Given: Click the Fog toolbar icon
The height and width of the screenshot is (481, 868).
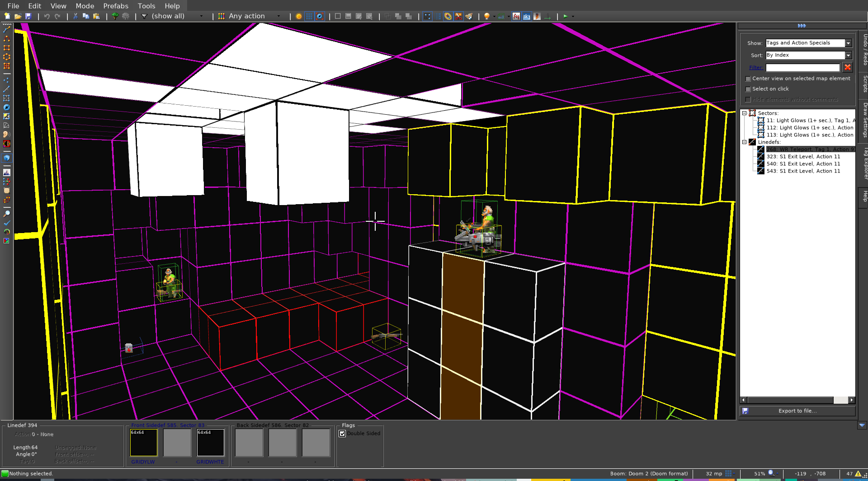Looking at the screenshot, I should tap(516, 16).
